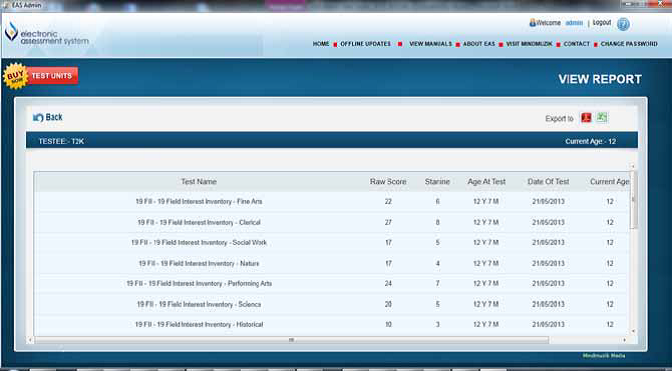The image size is (672, 371).
Task: Open the VIEW MANUALS menu item
Action: [x=430, y=44]
